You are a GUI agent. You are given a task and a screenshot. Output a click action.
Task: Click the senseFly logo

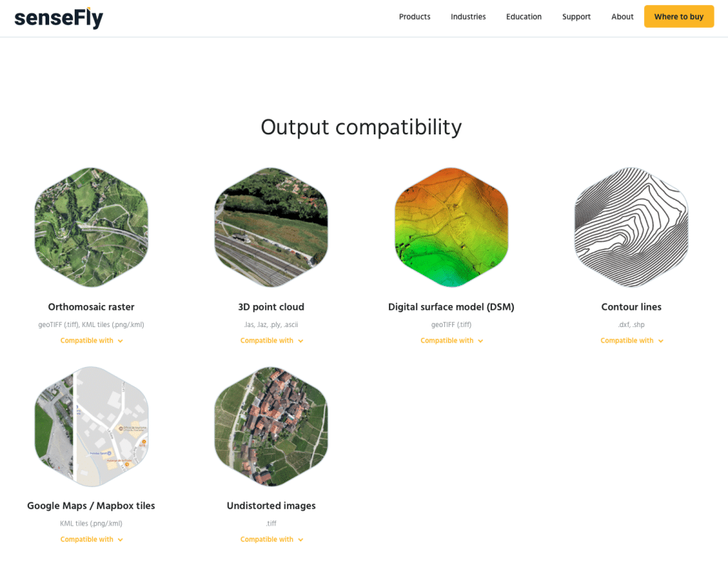click(59, 18)
